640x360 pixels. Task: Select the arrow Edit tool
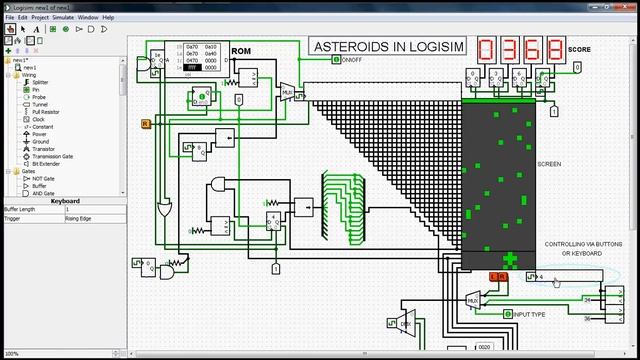click(23, 29)
